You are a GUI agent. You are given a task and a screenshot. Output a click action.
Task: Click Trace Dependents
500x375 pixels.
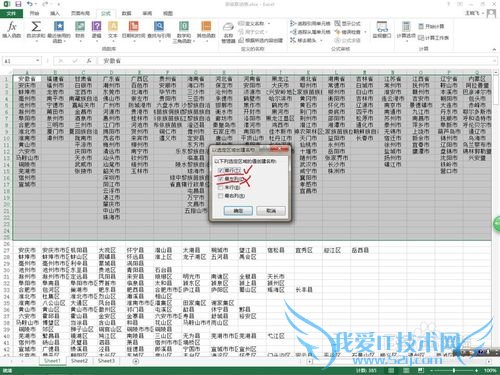310,32
